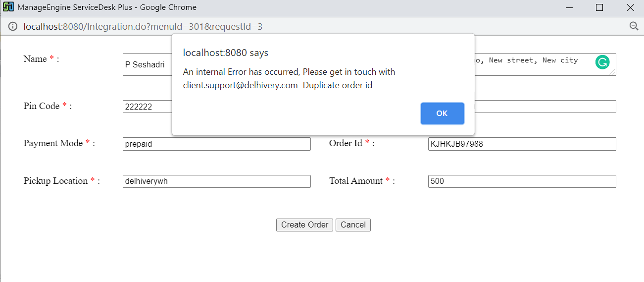
Task: Close the ServiceDesk Plus window
Action: 630,7
